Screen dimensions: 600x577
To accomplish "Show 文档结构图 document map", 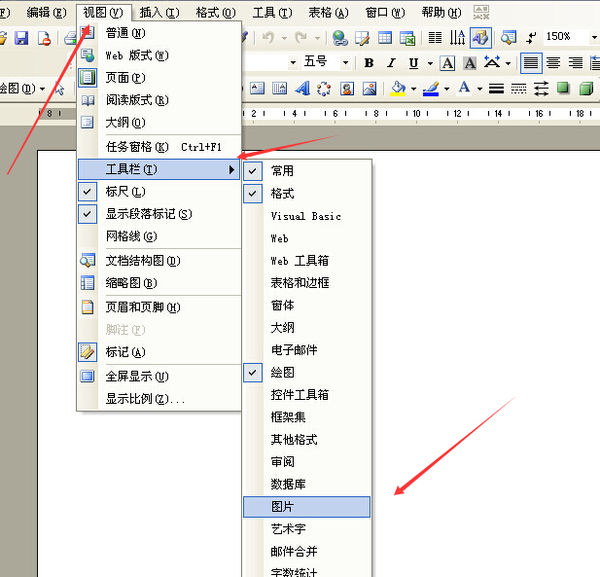I will 159,261.
